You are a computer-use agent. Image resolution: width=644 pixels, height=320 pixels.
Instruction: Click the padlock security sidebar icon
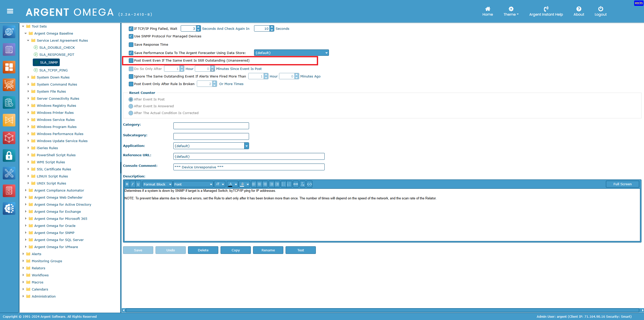pyautogui.click(x=9, y=156)
